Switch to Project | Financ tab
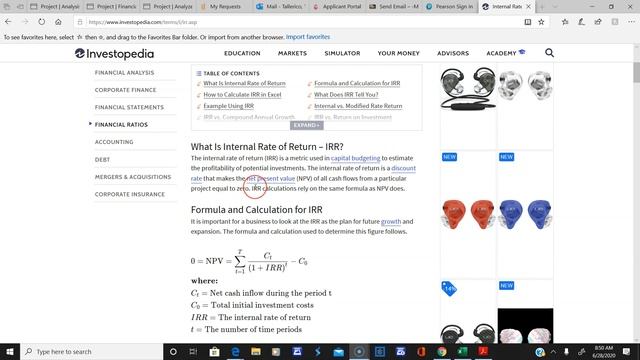 (111, 7)
